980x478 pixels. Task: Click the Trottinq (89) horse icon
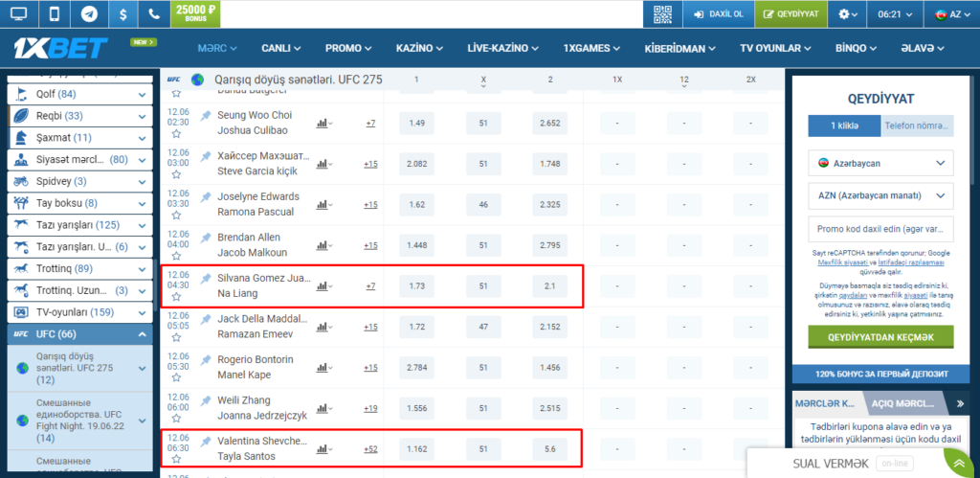(21, 269)
